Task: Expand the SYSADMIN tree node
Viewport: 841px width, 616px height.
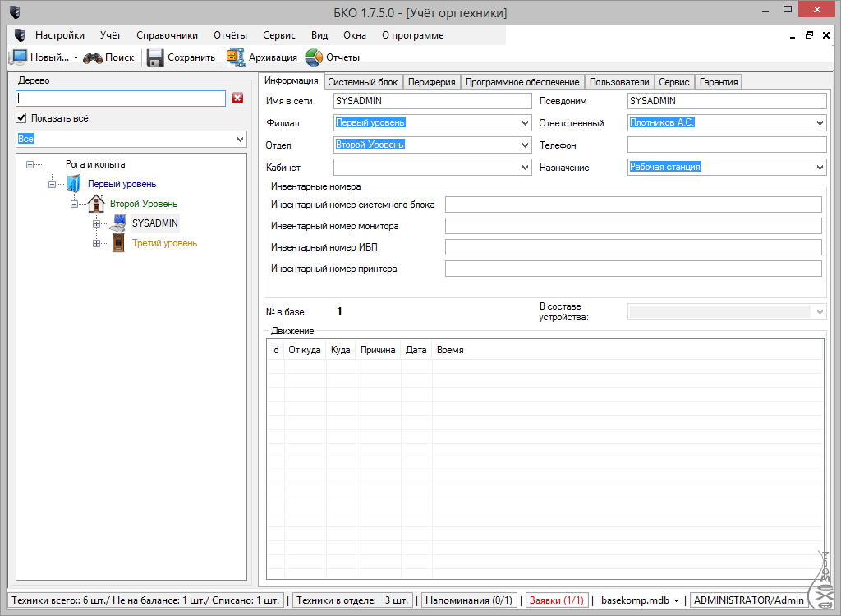Action: (97, 223)
